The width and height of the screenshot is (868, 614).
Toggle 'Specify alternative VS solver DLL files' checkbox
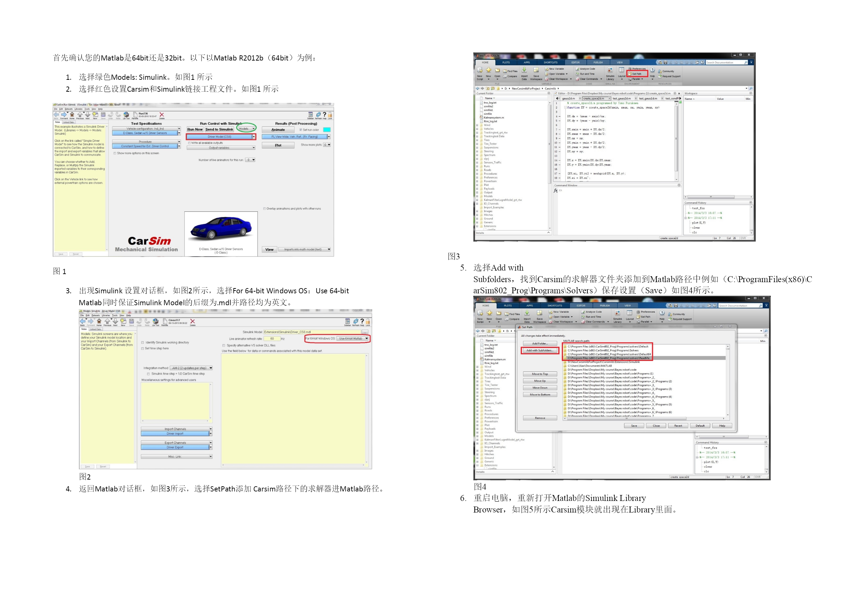click(x=224, y=346)
